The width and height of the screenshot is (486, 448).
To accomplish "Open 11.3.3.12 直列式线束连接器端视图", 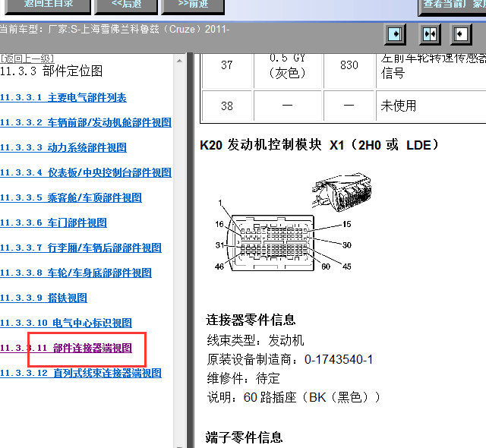I will [x=80, y=373].
